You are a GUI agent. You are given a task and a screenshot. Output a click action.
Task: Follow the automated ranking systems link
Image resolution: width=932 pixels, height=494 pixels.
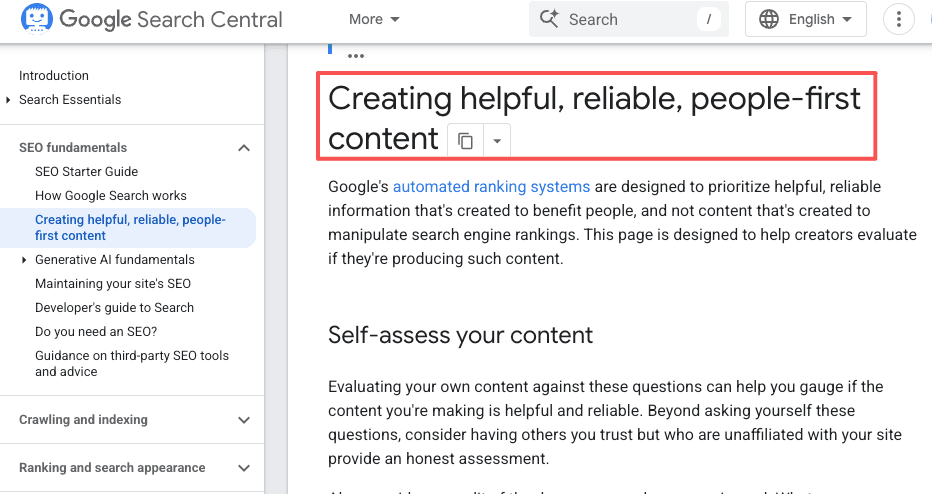pos(491,187)
